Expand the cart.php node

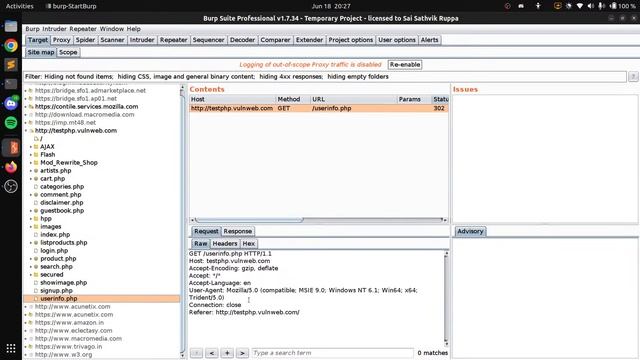click(x=31, y=179)
